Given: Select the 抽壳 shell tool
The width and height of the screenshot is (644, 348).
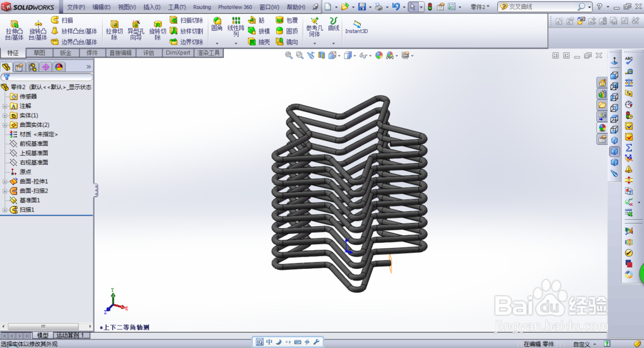Looking at the screenshot, I should (x=259, y=42).
